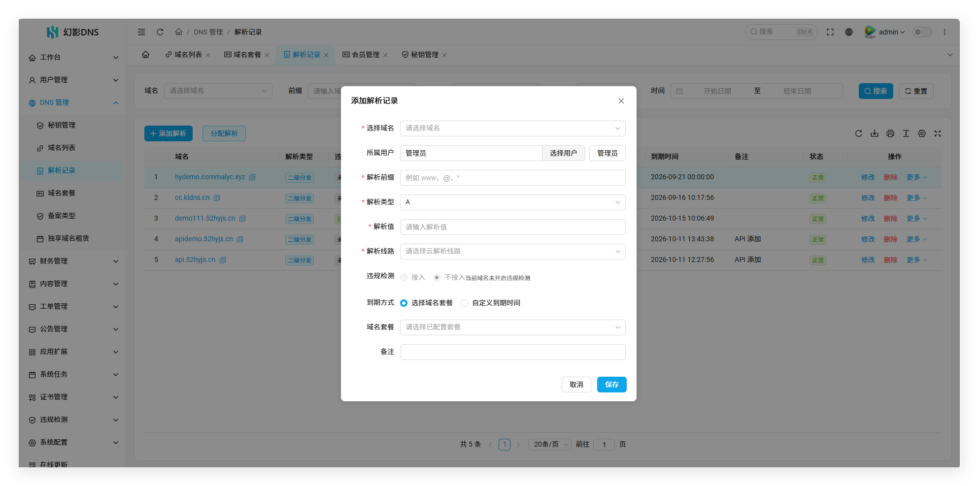This screenshot has width=980, height=486.
Task: Open the 域名 filter dropdown
Action: (218, 91)
